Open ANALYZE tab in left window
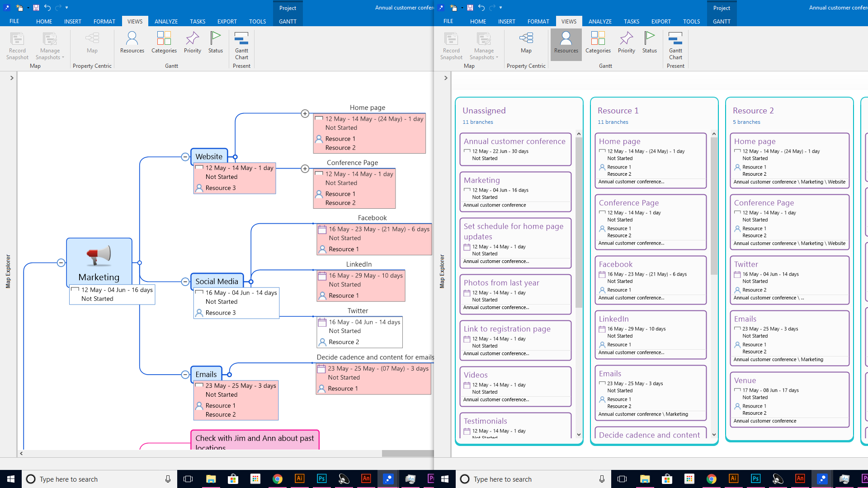 [166, 21]
